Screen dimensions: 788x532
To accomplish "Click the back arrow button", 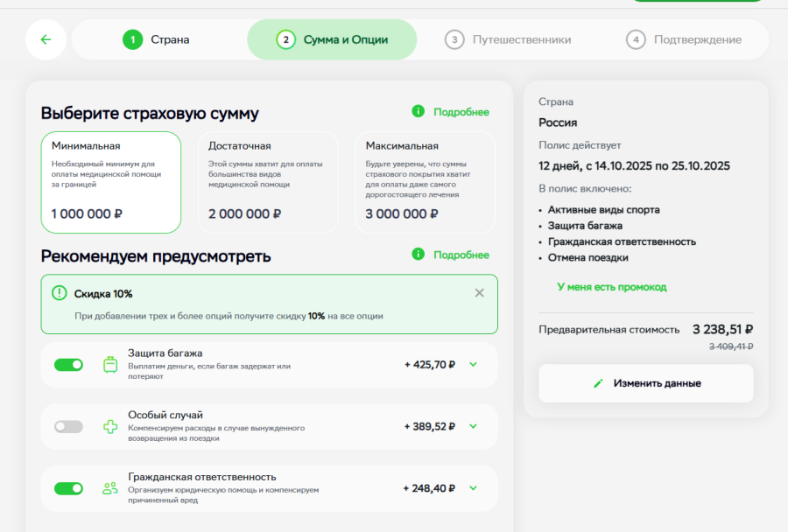I will coord(46,39).
